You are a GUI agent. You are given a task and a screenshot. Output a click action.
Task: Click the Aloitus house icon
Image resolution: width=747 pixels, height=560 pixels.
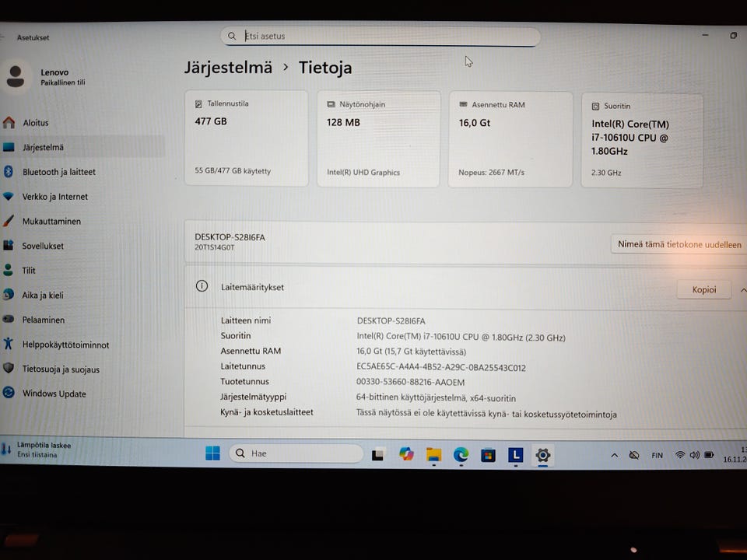pos(9,122)
